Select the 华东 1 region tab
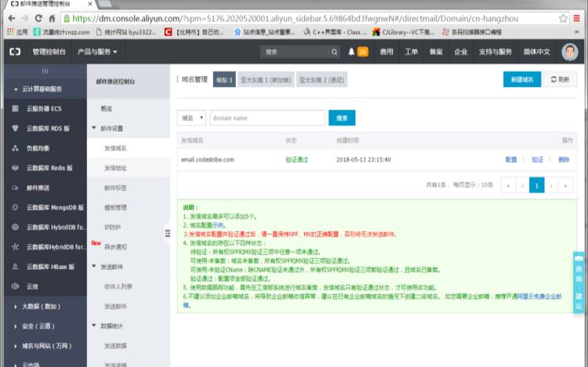 tap(224, 79)
